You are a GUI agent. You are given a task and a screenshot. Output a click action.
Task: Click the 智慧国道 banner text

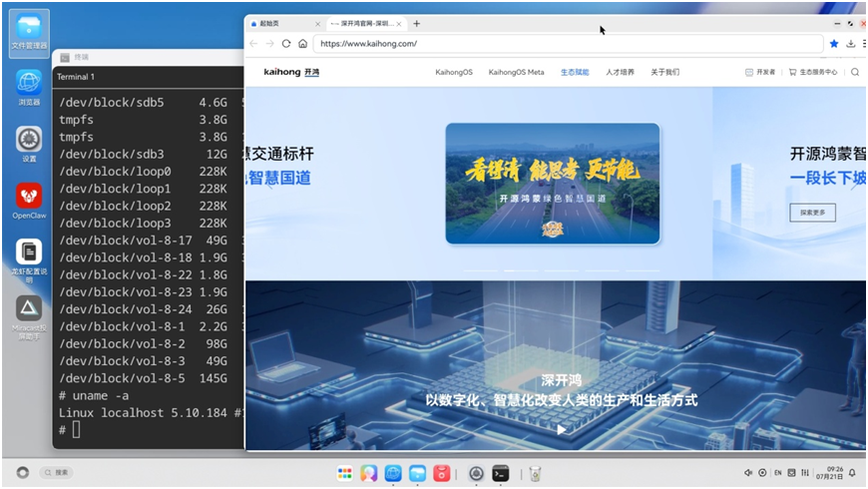(278, 178)
